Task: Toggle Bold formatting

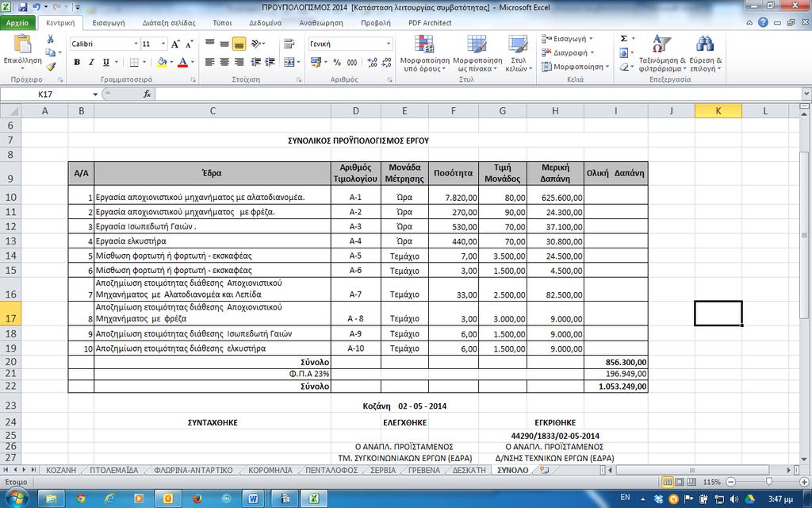Action: pos(77,62)
